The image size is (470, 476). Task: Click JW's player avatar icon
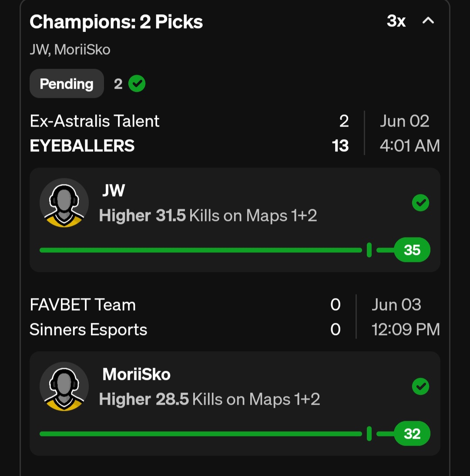(x=64, y=203)
